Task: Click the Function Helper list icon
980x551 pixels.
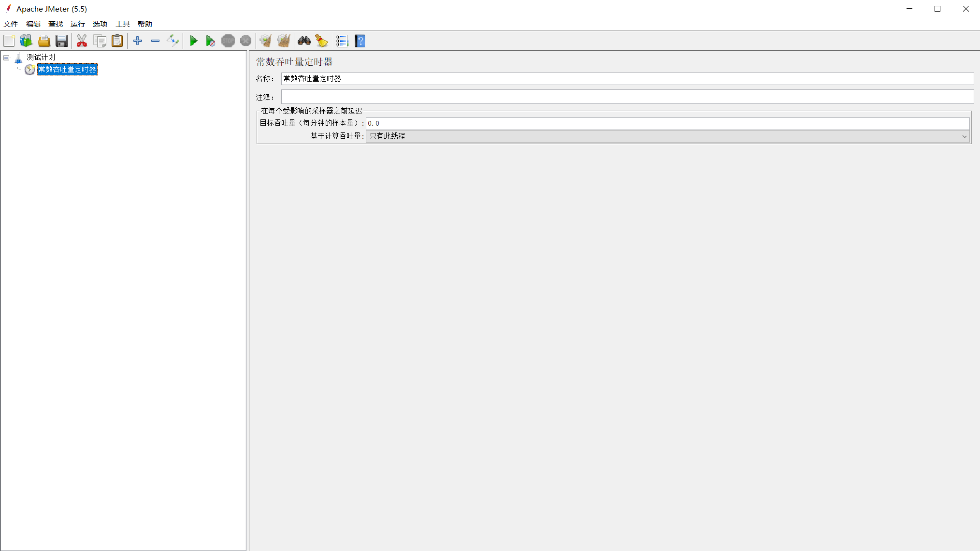Action: pos(342,41)
